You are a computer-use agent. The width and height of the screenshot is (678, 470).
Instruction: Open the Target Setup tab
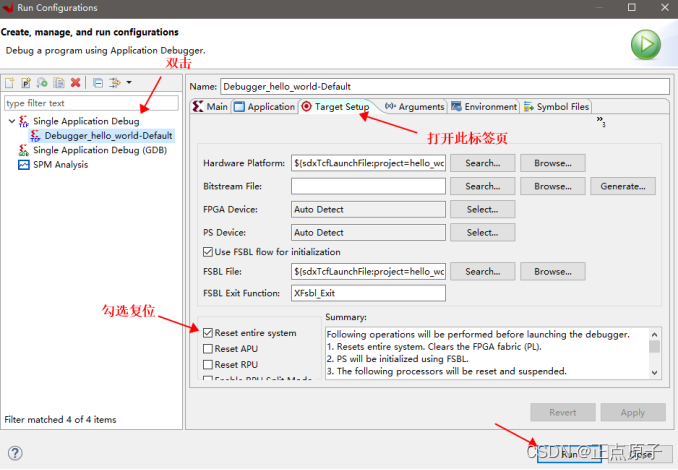[x=336, y=106]
